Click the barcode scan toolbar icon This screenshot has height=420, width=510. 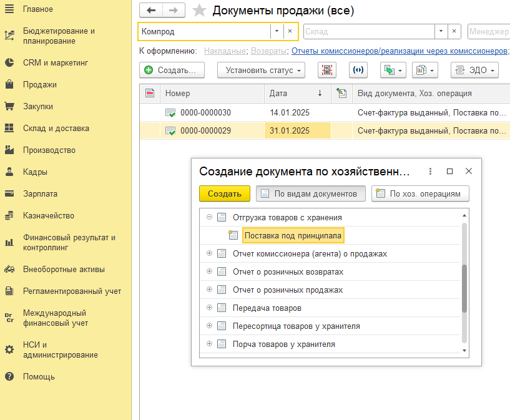pos(326,71)
